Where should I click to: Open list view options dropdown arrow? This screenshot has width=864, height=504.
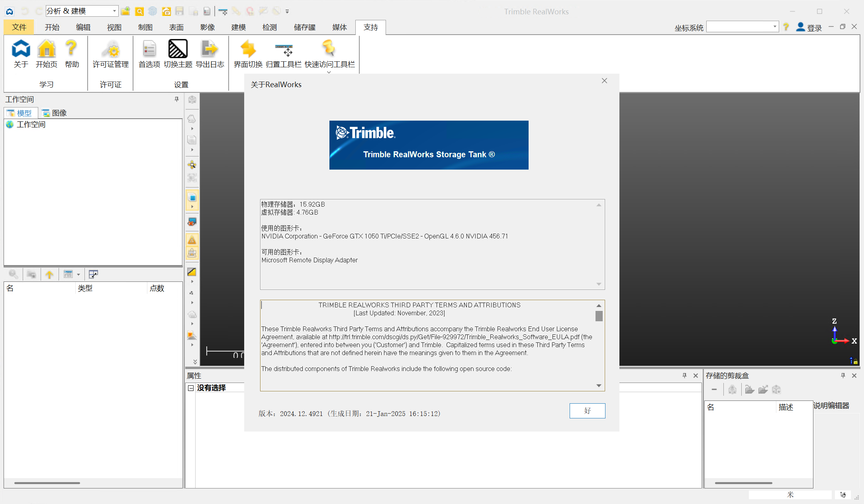(78, 275)
